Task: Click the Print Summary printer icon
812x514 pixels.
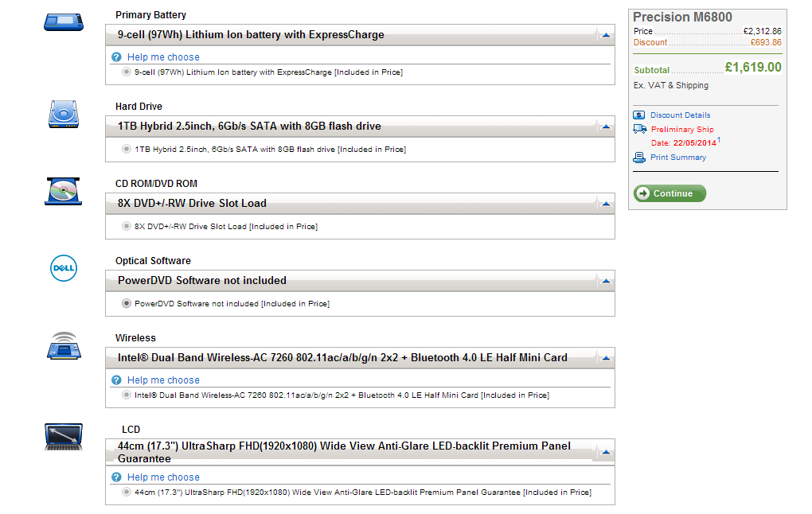Action: [x=639, y=158]
